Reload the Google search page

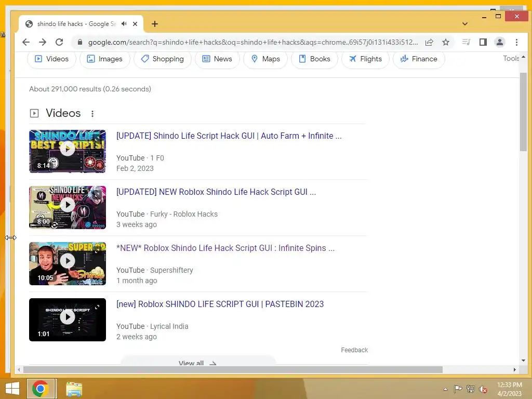tap(59, 42)
